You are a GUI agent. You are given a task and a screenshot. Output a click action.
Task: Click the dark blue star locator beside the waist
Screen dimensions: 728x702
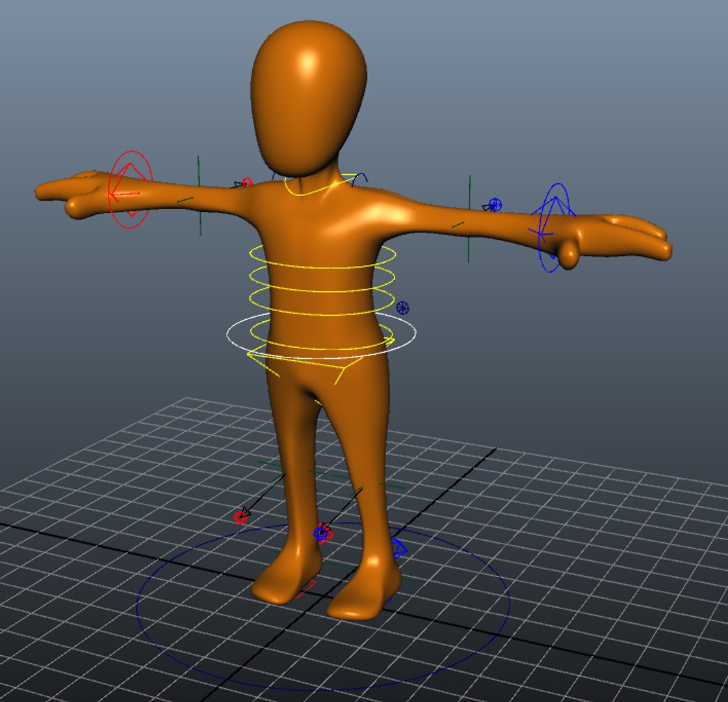(x=402, y=307)
